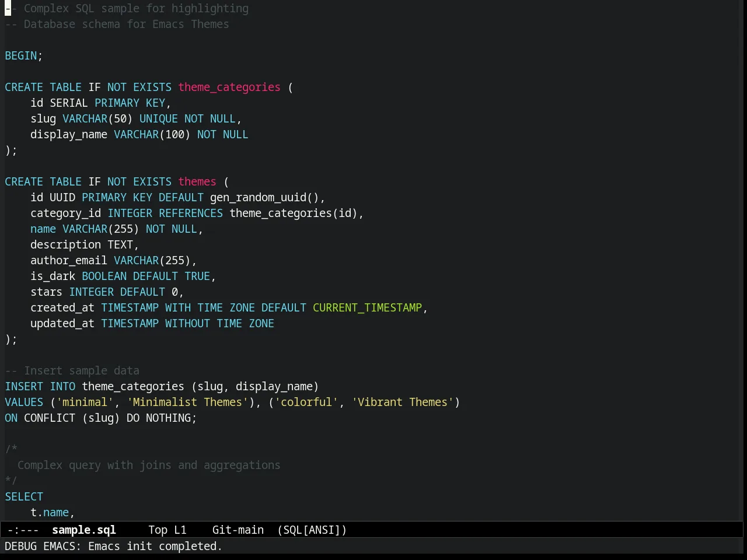The height and width of the screenshot is (560, 747).
Task: Click ON CONFLICT (slug) DO NOTHING line
Action: [x=101, y=418]
